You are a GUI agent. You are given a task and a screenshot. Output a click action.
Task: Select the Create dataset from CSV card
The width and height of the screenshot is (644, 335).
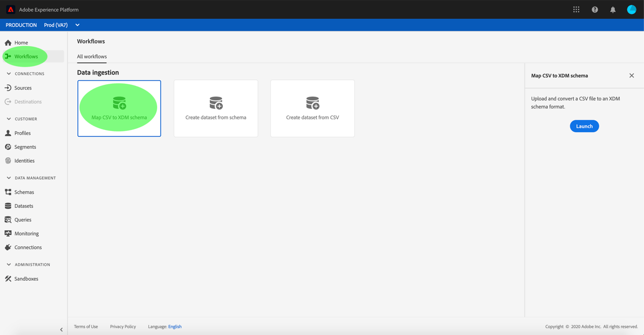point(312,108)
